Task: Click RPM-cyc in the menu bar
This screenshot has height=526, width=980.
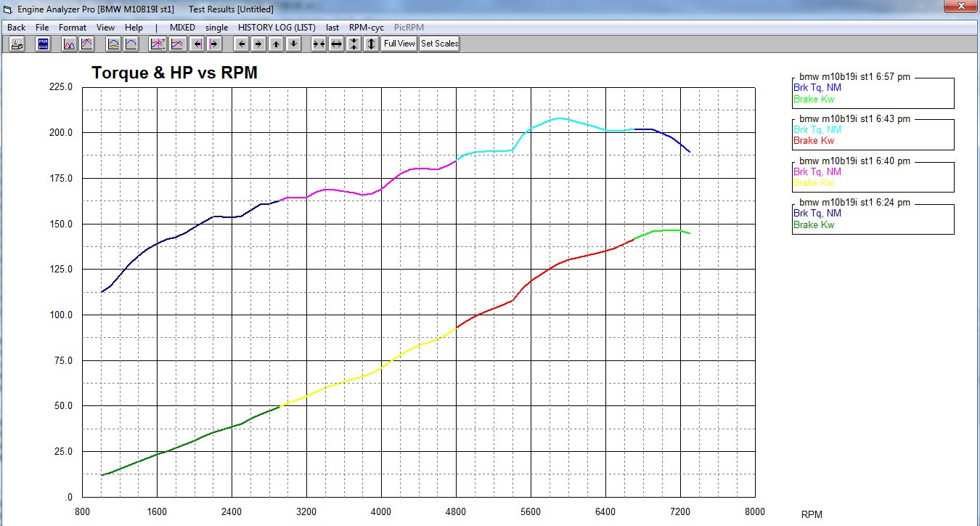Action: coord(367,27)
